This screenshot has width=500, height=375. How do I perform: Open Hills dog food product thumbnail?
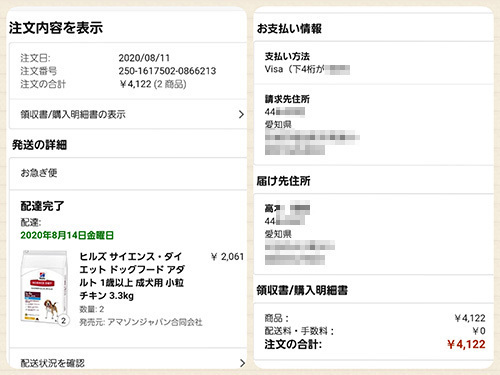tap(44, 287)
